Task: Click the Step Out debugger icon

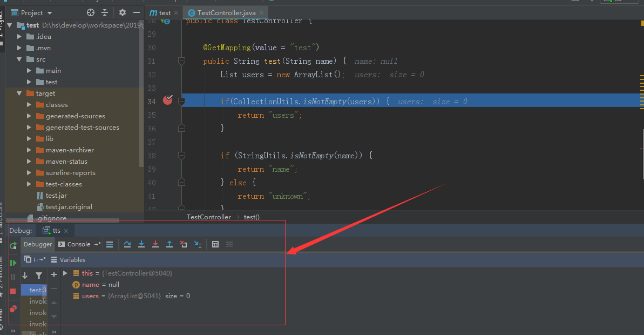Action: click(169, 244)
